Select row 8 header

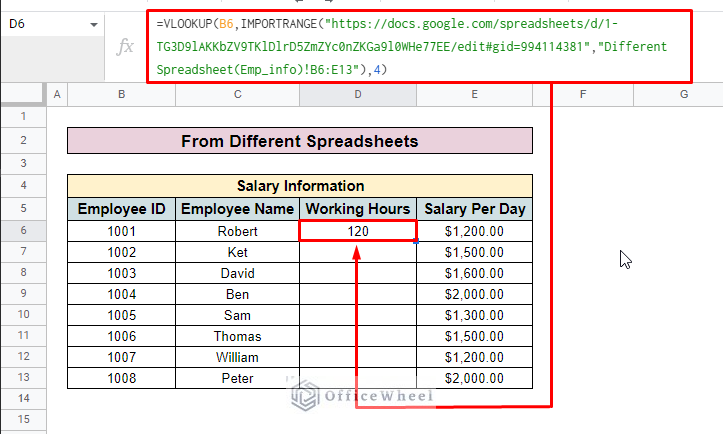coord(24,273)
